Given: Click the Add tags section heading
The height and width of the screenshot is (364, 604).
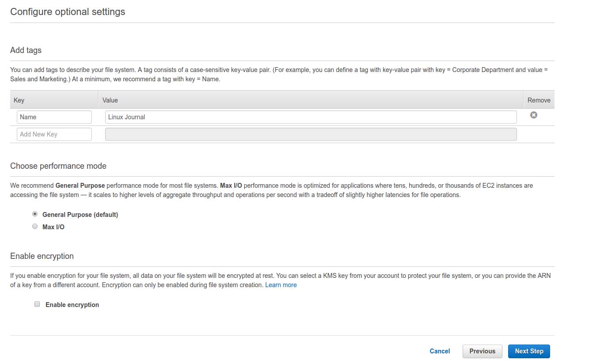Looking at the screenshot, I should (x=26, y=50).
